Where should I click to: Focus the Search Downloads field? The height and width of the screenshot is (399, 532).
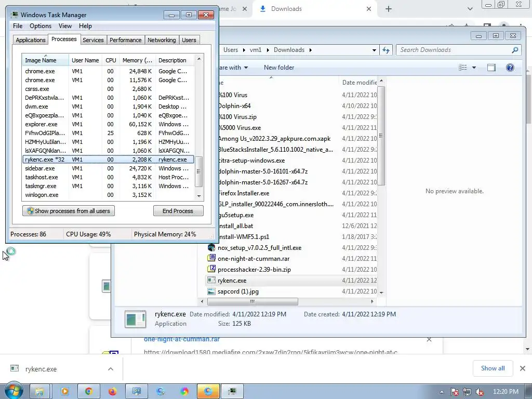pos(458,50)
